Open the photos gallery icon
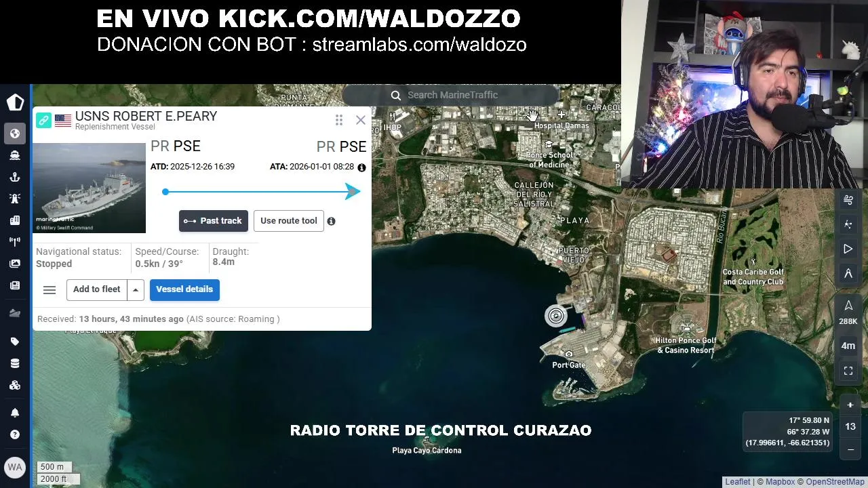Screen dimensions: 868x488 [x=15, y=264]
